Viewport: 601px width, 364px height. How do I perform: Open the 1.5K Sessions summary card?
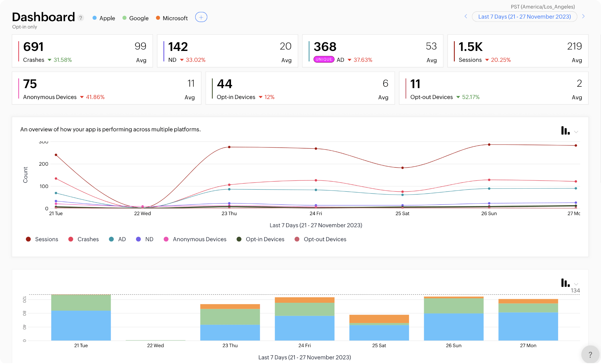coord(518,51)
